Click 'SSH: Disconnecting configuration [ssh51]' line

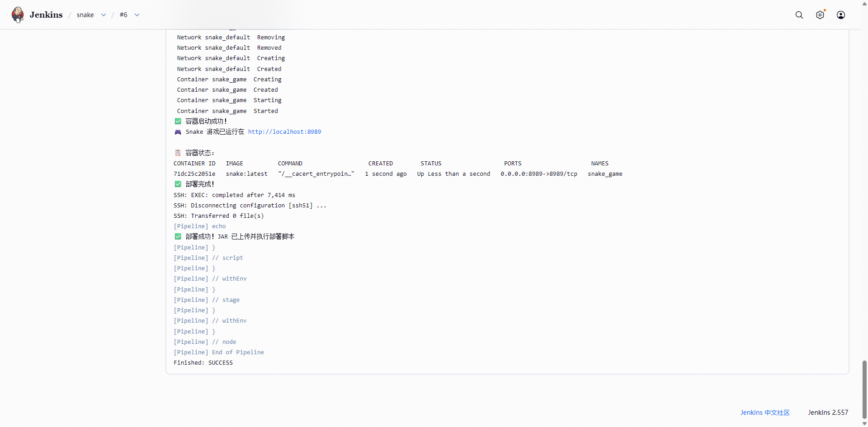coord(250,206)
